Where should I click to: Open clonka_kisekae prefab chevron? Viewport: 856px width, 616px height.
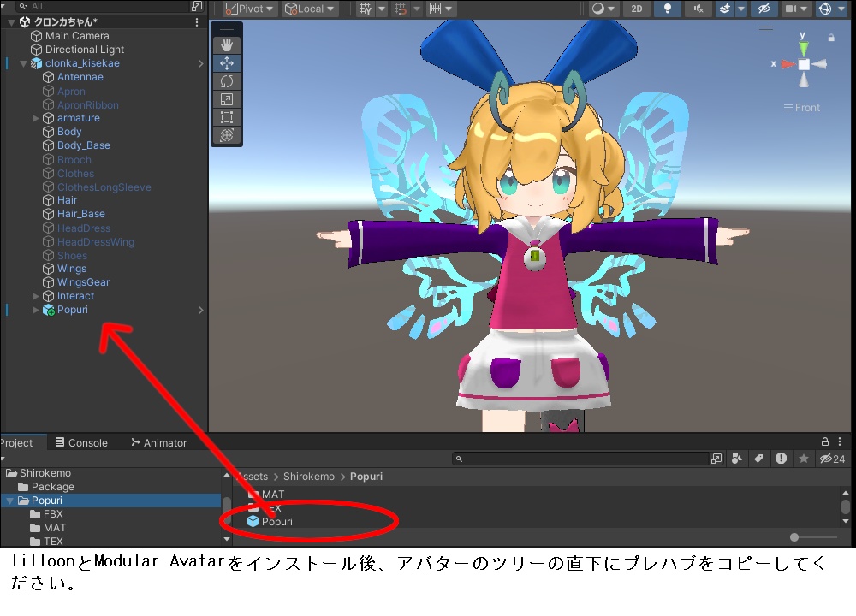coord(200,63)
